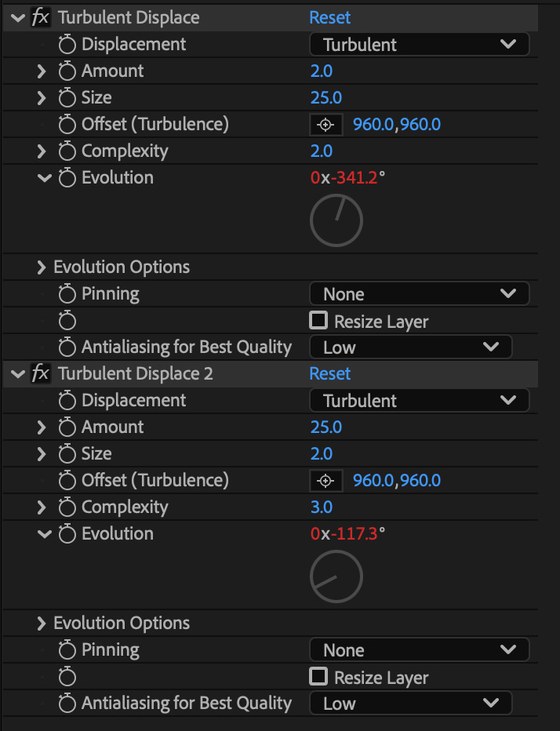The height and width of the screenshot is (731, 560).
Task: Expand Complexity property in Turbulent Displace 2
Action: [x=42, y=507]
